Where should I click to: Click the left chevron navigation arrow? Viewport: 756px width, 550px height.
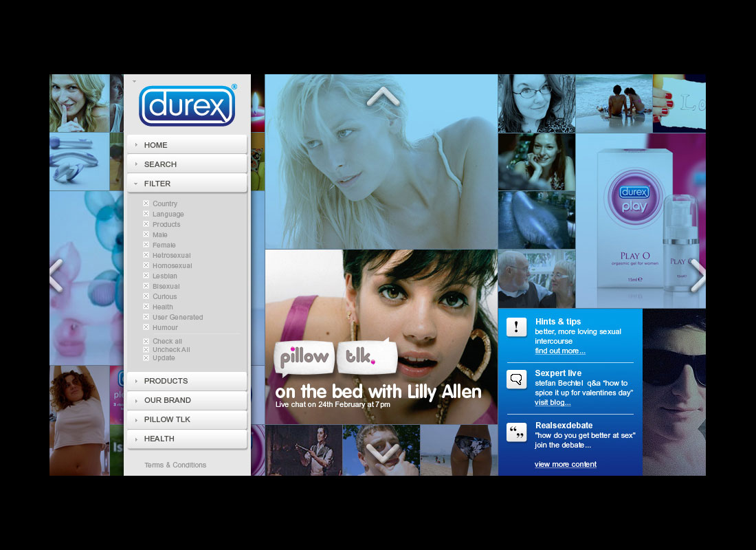(x=56, y=276)
